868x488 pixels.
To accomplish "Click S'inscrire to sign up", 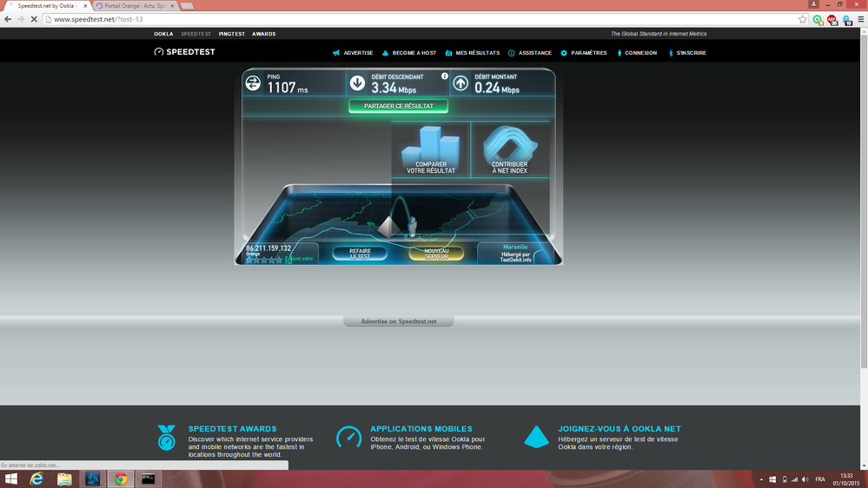I will (691, 53).
